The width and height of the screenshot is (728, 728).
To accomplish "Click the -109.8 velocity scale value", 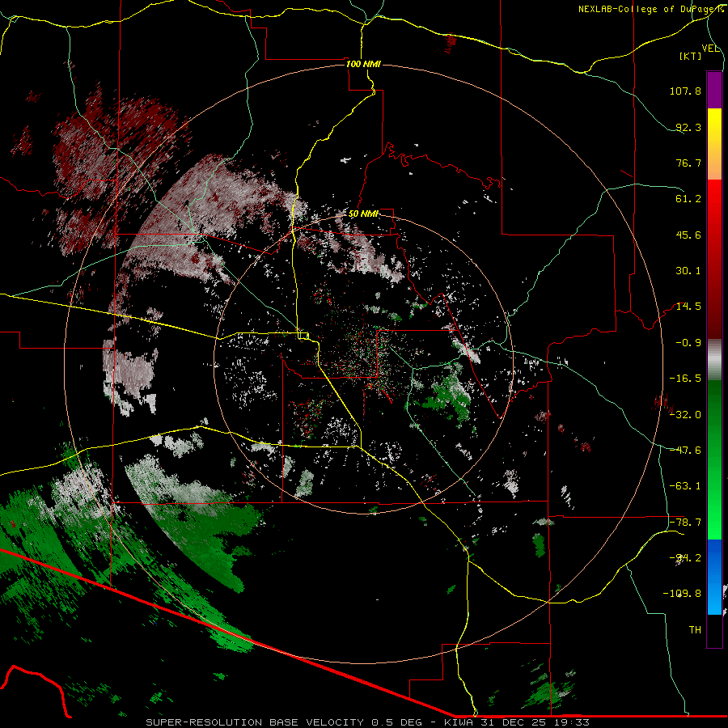I will point(682,594).
